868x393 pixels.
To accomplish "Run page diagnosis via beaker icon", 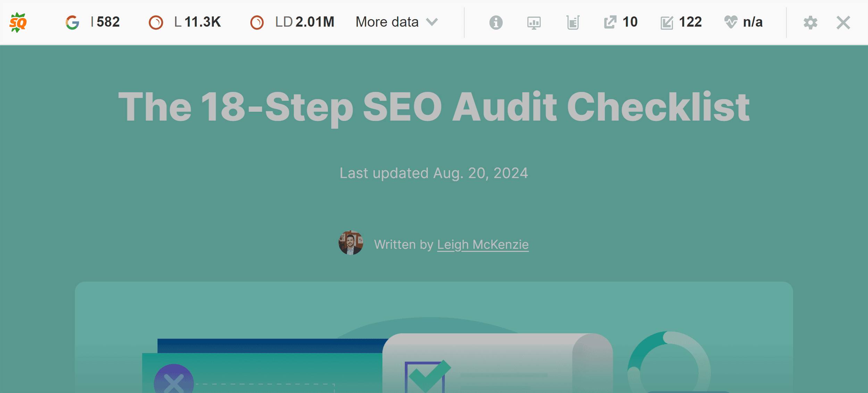I will tap(573, 22).
